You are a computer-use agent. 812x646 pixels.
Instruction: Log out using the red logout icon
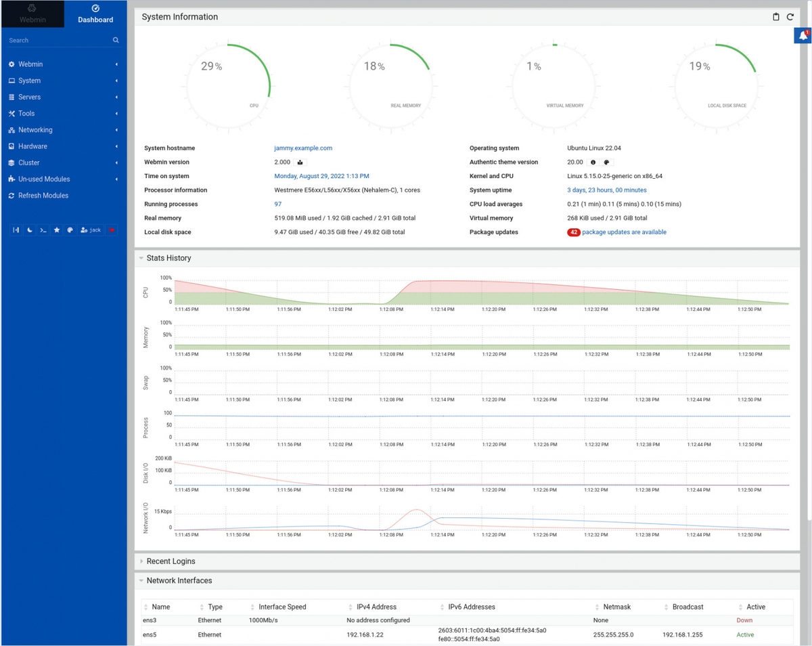click(x=112, y=230)
